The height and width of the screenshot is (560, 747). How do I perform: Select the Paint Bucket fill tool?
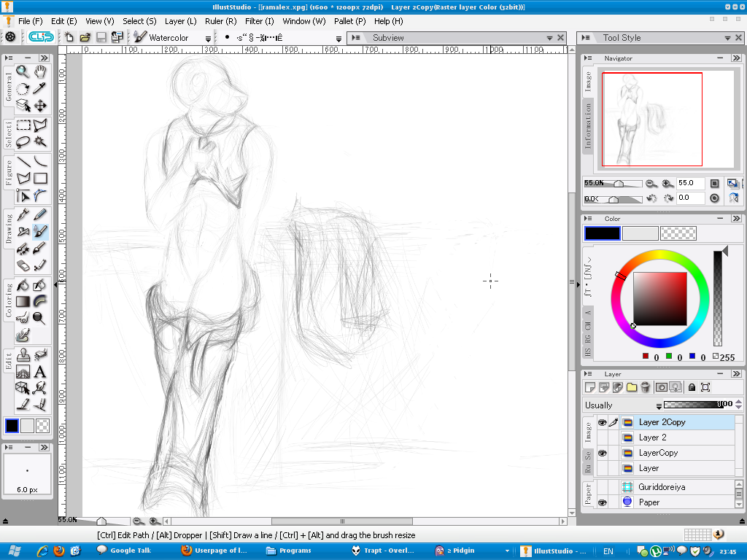23,285
